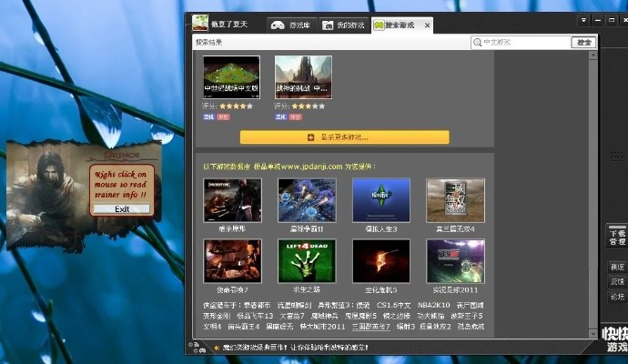This screenshot has height=364, width=628.
Task: Click the 论坛 forum side button
Action: [617, 297]
